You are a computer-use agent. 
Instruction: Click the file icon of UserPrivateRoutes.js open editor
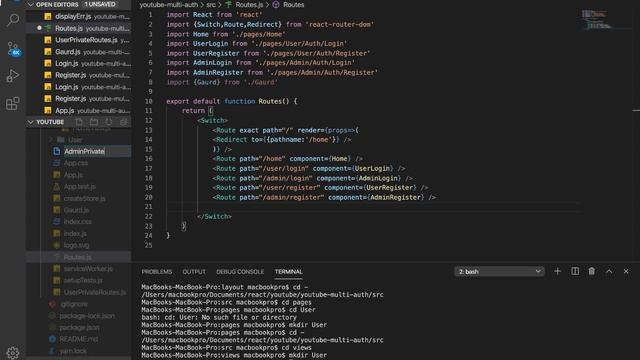[x=48, y=40]
